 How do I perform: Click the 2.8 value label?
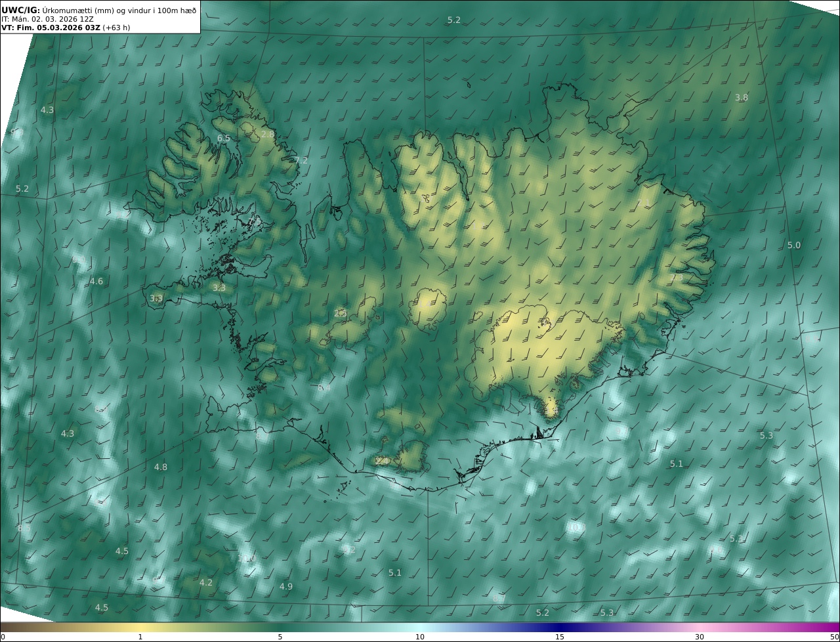[x=268, y=134]
